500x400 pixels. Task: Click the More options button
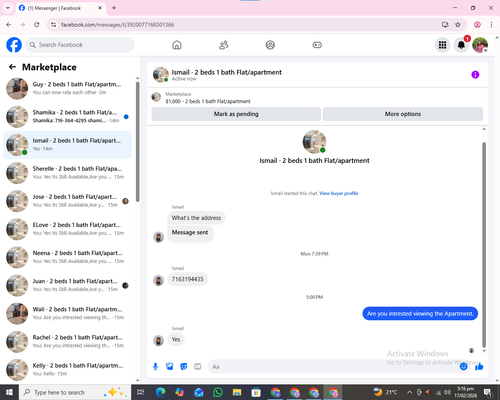pos(403,114)
